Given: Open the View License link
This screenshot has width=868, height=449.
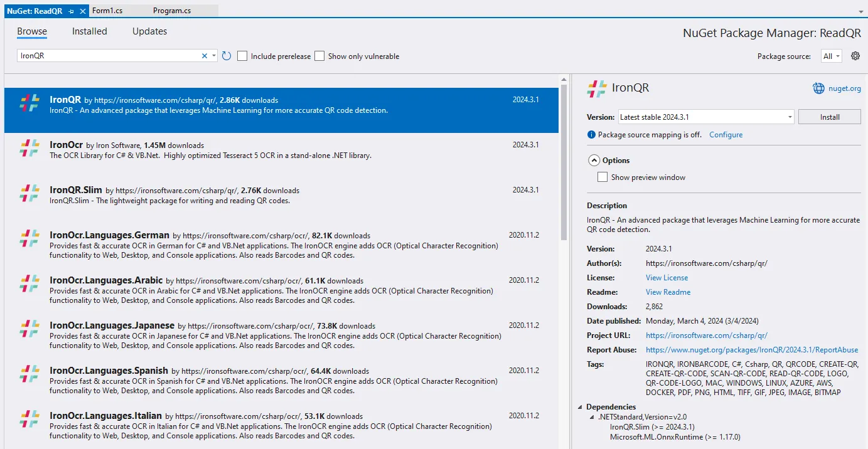Looking at the screenshot, I should (x=667, y=278).
